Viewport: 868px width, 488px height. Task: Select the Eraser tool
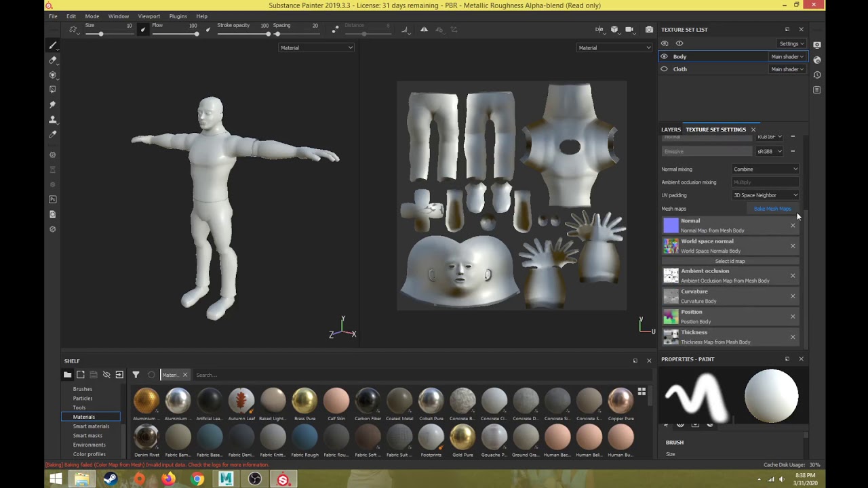(52, 60)
